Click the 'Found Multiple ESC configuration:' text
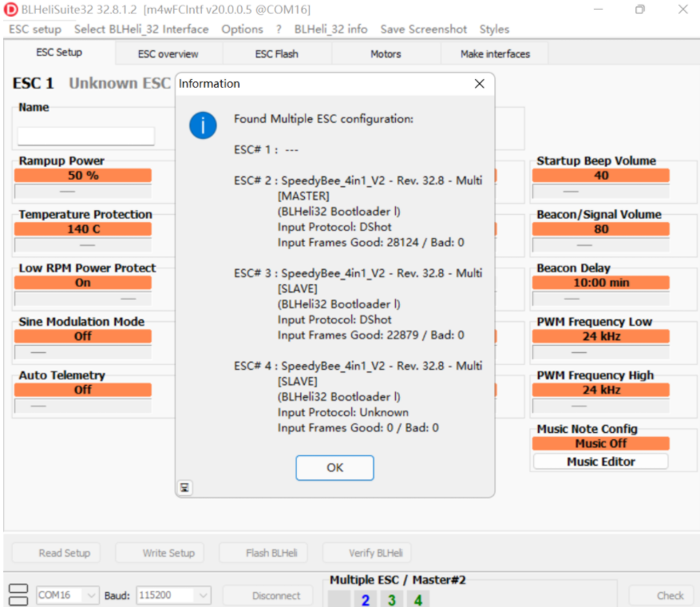The height and width of the screenshot is (607, 700). click(x=324, y=119)
